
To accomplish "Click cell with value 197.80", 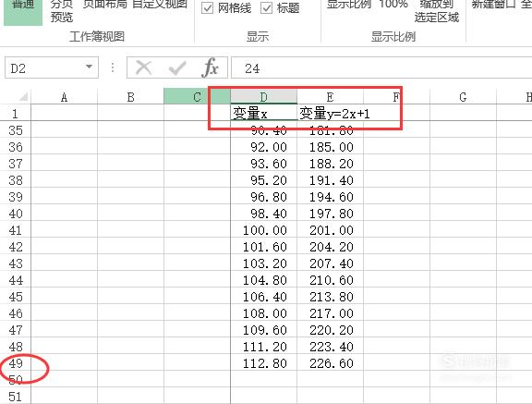I will tap(330, 214).
